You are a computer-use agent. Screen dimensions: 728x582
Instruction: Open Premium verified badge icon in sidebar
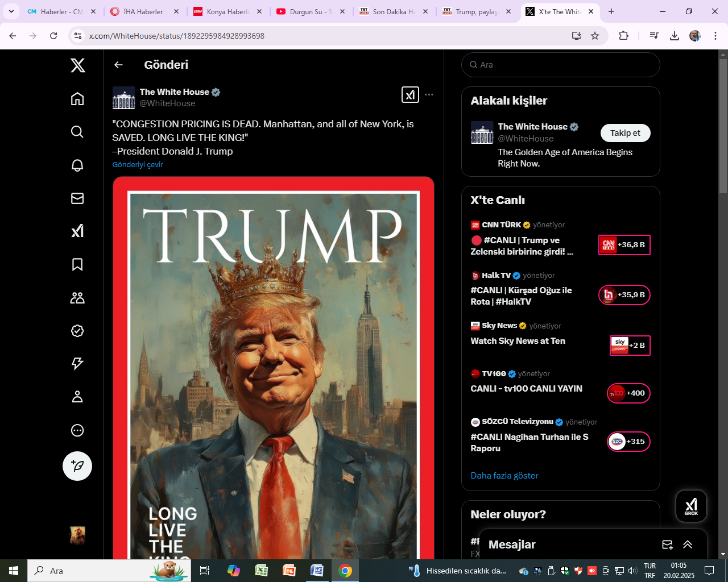coord(77,331)
